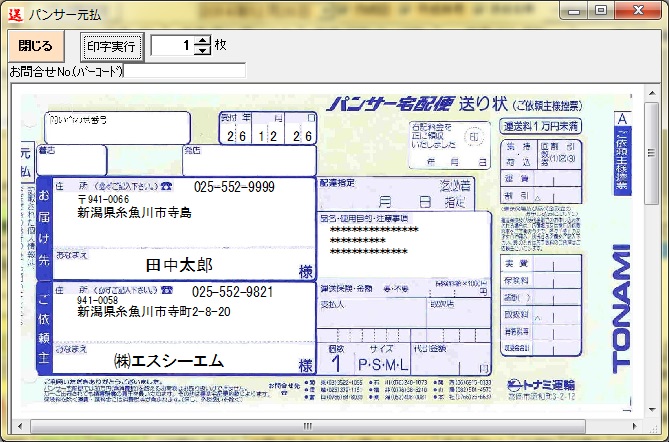This screenshot has width=669, height=442.
Task: Click the month value 12 in date box
Action: point(268,137)
